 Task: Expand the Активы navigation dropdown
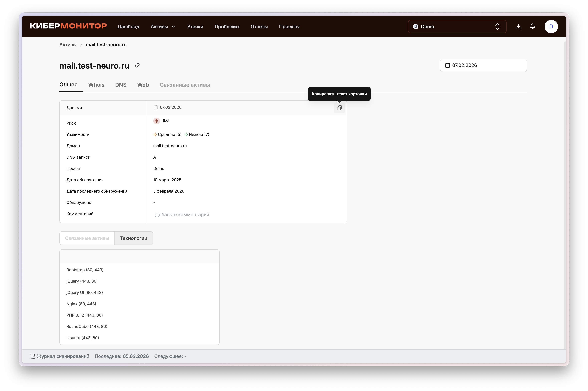click(163, 27)
